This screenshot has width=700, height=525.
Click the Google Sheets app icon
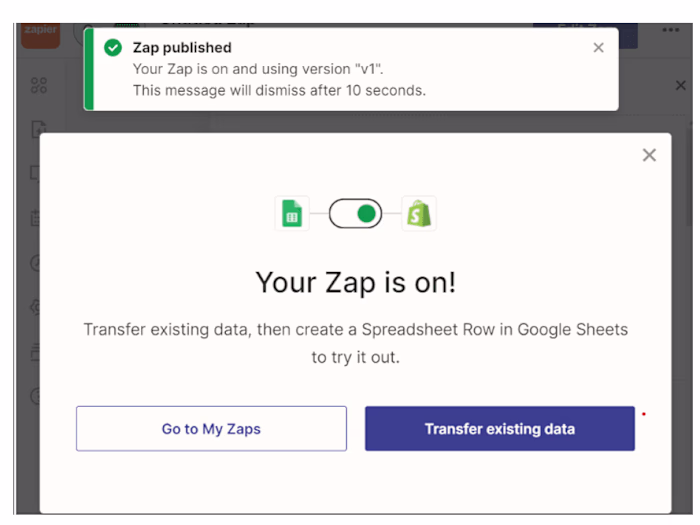click(291, 213)
